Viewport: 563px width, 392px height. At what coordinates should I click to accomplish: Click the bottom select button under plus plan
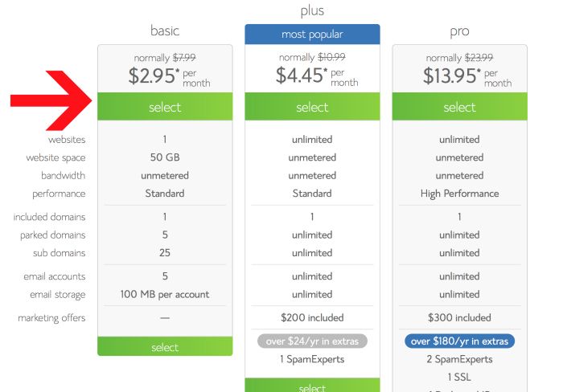coord(312,387)
